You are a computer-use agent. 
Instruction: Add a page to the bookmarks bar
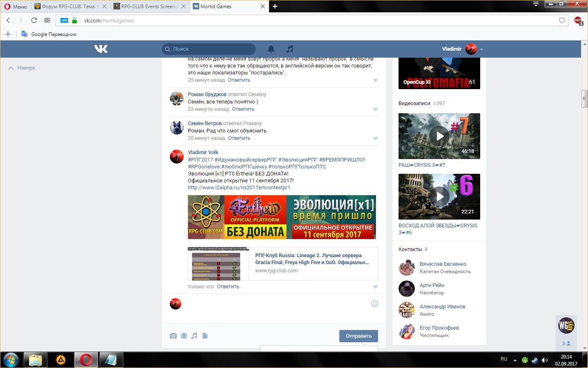tap(8, 34)
